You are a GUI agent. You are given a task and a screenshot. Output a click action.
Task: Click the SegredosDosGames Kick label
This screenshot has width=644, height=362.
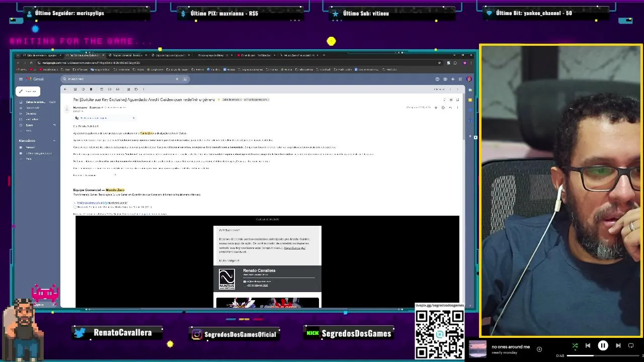point(356,333)
